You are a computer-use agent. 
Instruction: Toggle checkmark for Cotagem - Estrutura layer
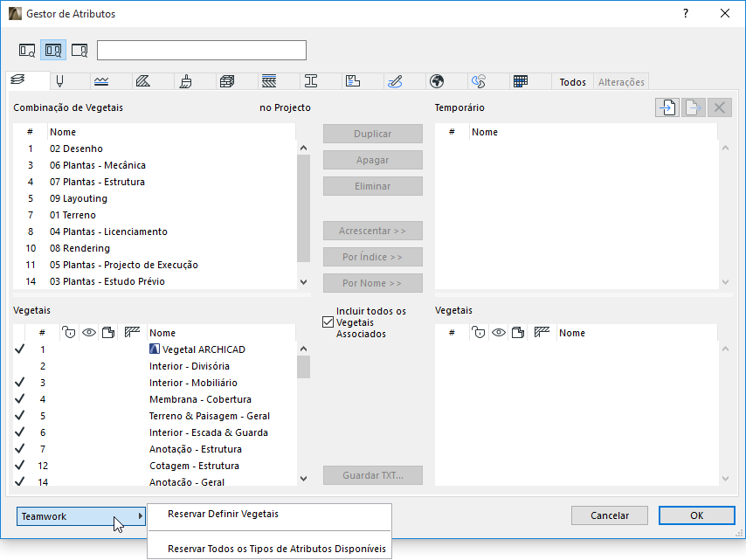coord(19,466)
